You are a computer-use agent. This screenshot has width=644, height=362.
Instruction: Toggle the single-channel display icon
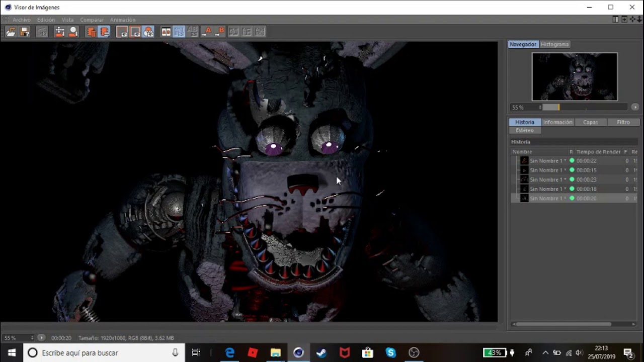pos(122,32)
